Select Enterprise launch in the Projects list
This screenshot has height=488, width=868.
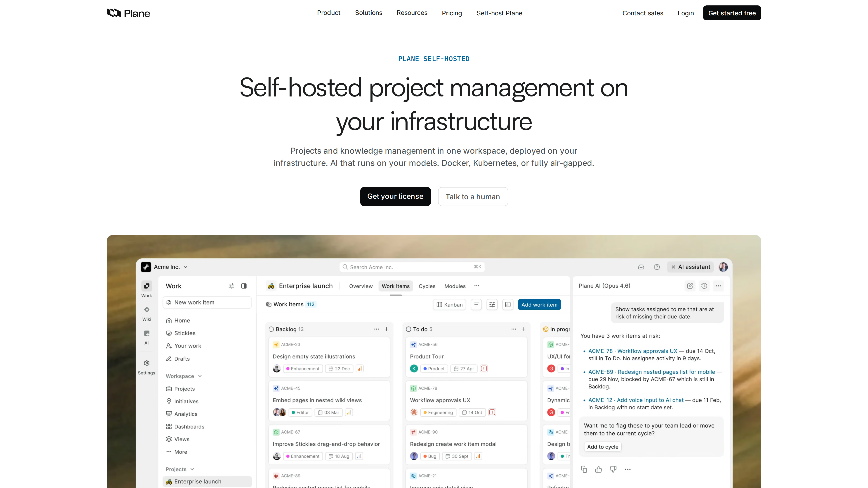click(x=207, y=482)
